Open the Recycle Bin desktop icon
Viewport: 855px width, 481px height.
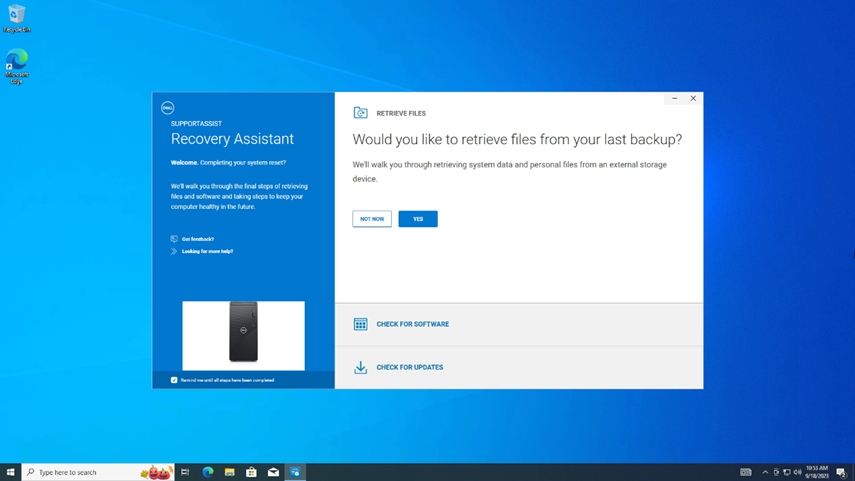pyautogui.click(x=17, y=18)
